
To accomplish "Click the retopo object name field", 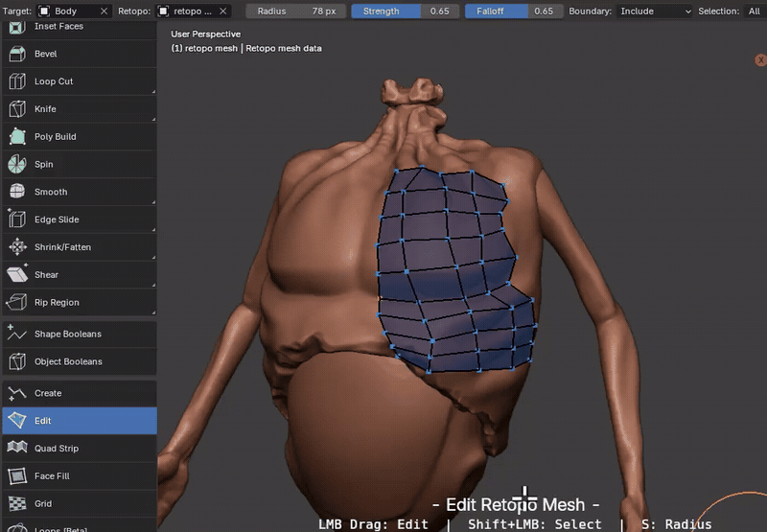I will point(194,11).
